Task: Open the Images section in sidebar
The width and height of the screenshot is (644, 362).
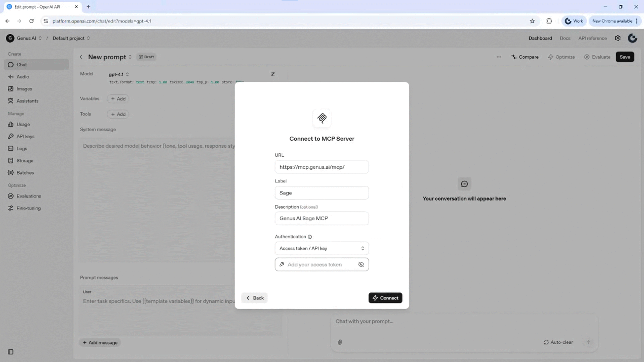Action: pyautogui.click(x=36, y=89)
